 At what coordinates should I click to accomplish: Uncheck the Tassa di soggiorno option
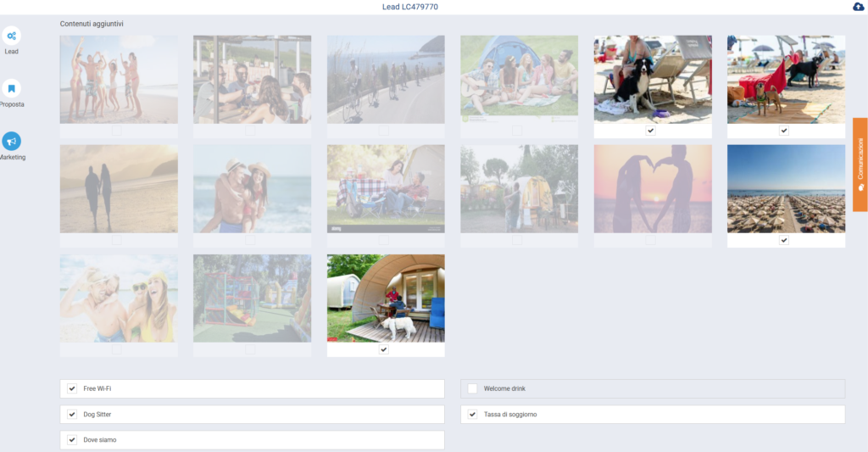pyautogui.click(x=472, y=415)
